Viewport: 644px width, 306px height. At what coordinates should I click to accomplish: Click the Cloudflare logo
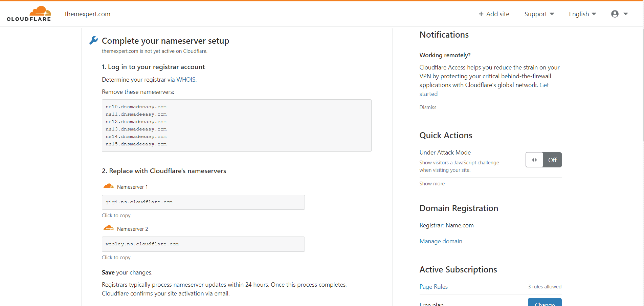29,14
